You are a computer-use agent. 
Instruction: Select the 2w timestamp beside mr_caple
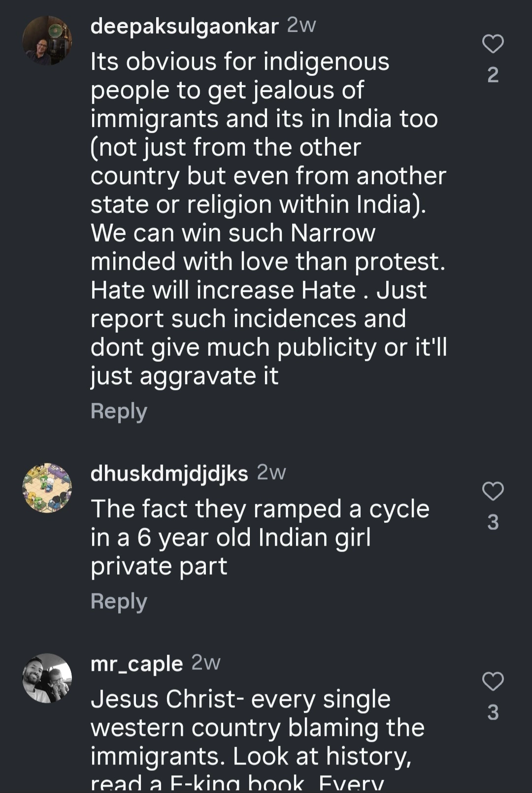[206, 662]
